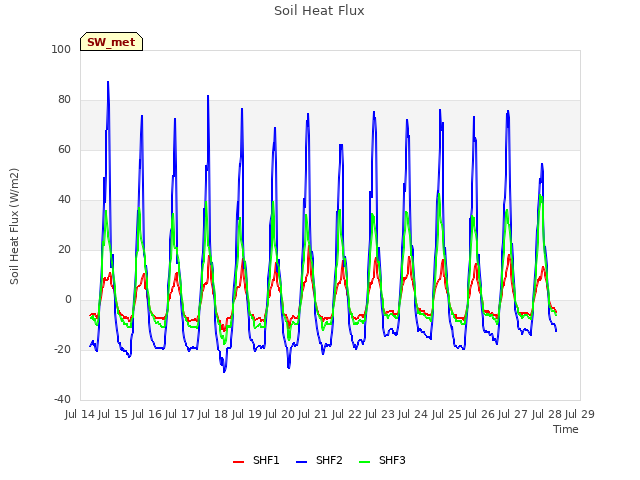
Task: Click the Jul 14 x-axis tick label
Action: [x=80, y=414]
